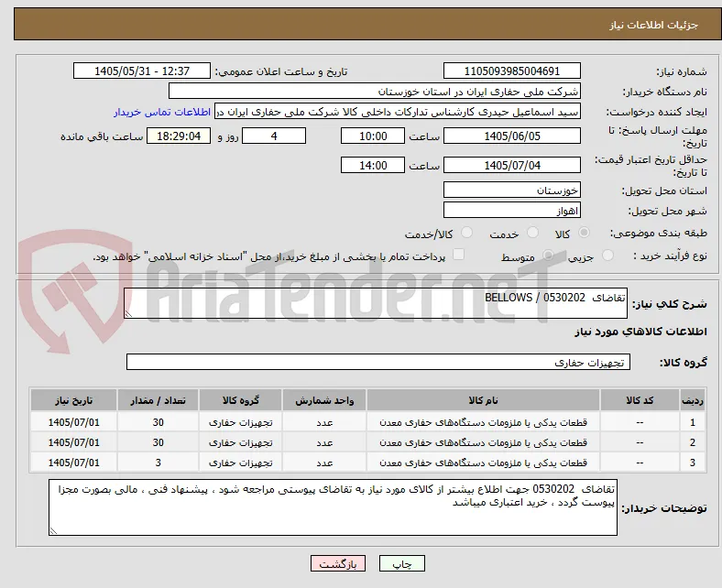Image resolution: width=722 pixels, height=588 pixels.
Task: Click the item name in row 1
Action: 483,422
